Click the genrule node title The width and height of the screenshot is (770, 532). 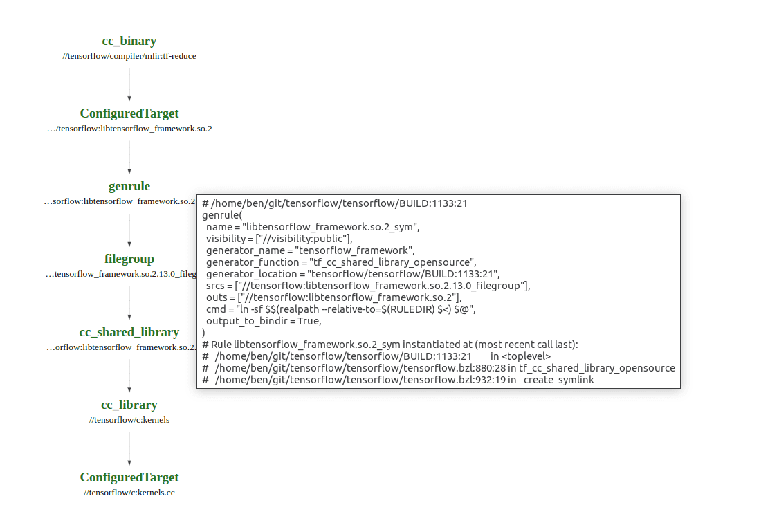pyautogui.click(x=129, y=186)
